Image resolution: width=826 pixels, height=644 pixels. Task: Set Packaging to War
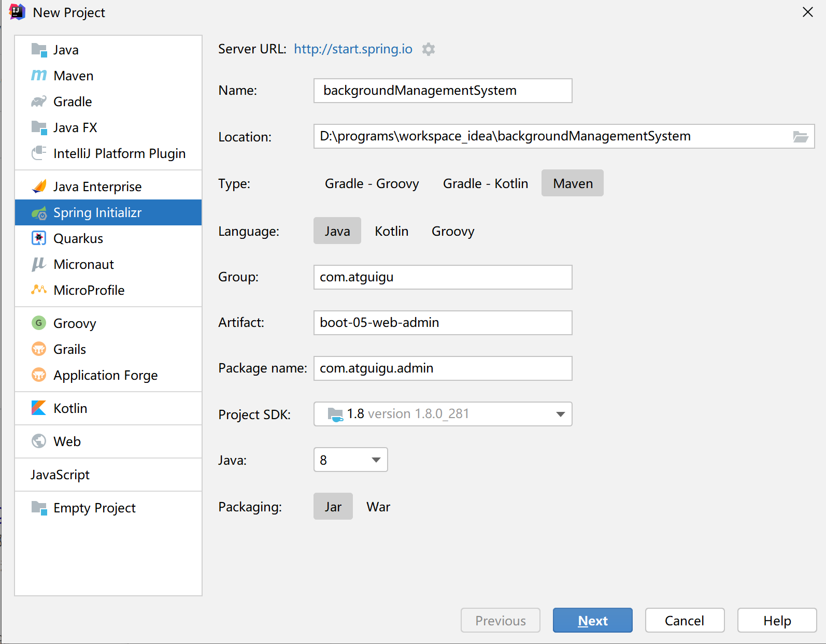click(378, 507)
